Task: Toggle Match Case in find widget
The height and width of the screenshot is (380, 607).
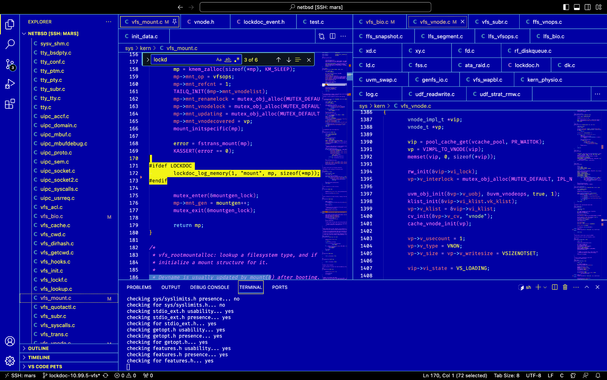Action: (x=219, y=60)
